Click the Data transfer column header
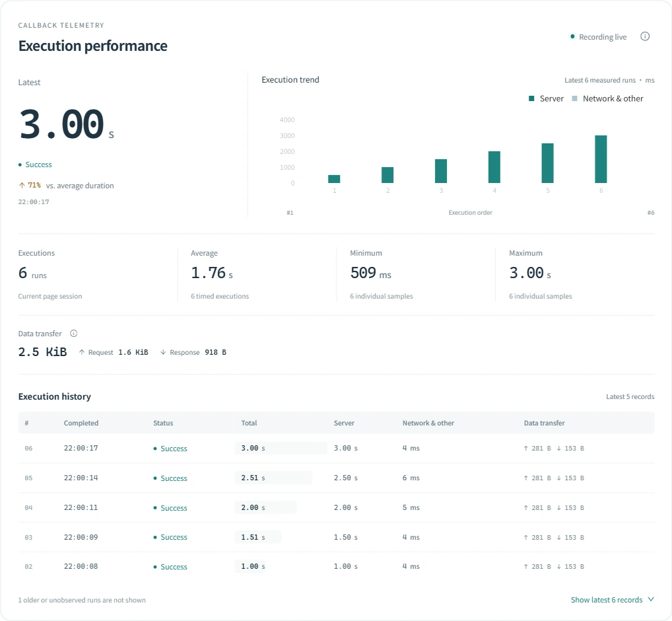This screenshot has height=621, width=672. tap(545, 423)
